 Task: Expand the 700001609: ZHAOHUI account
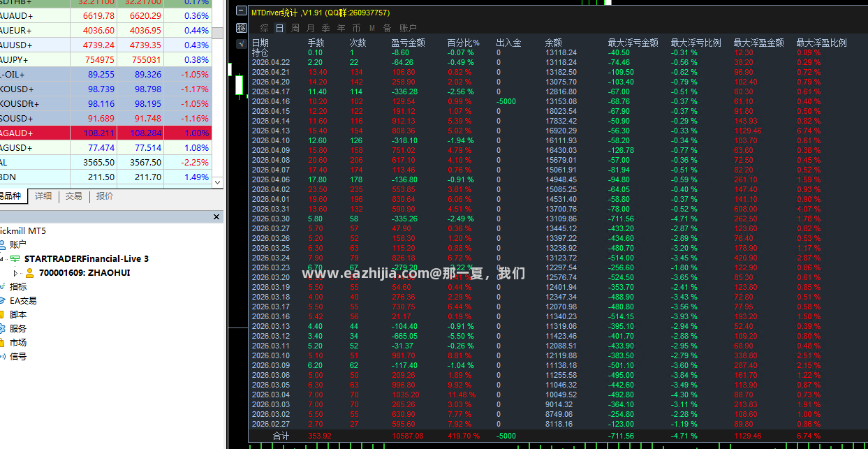coord(16,273)
